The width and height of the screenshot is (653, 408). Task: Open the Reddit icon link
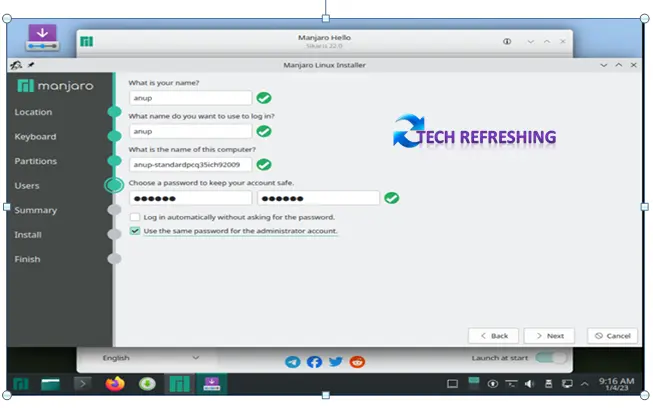358,361
